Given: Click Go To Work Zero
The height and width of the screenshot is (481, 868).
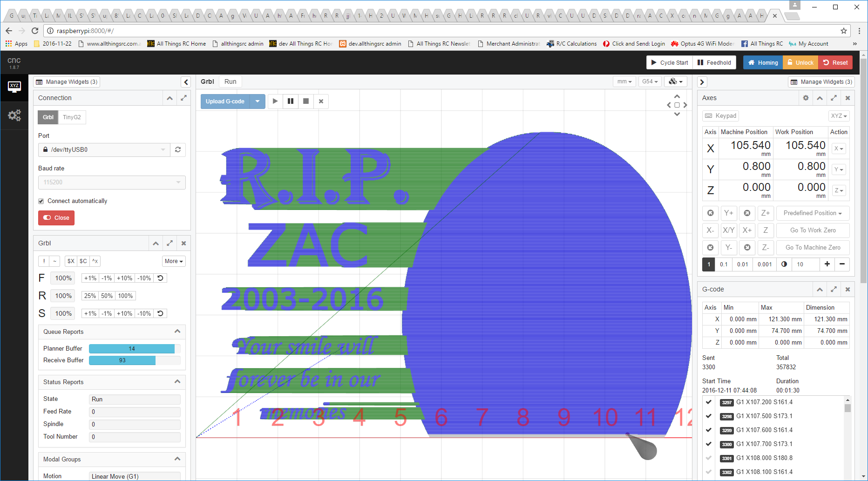Looking at the screenshot, I should [813, 230].
